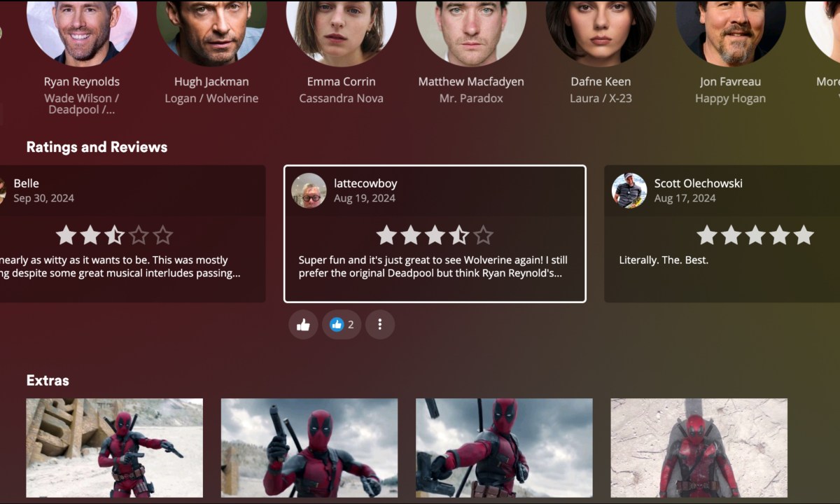Click the Ryan Reynolds name link
Viewport: 840px width, 504px height.
82,82
